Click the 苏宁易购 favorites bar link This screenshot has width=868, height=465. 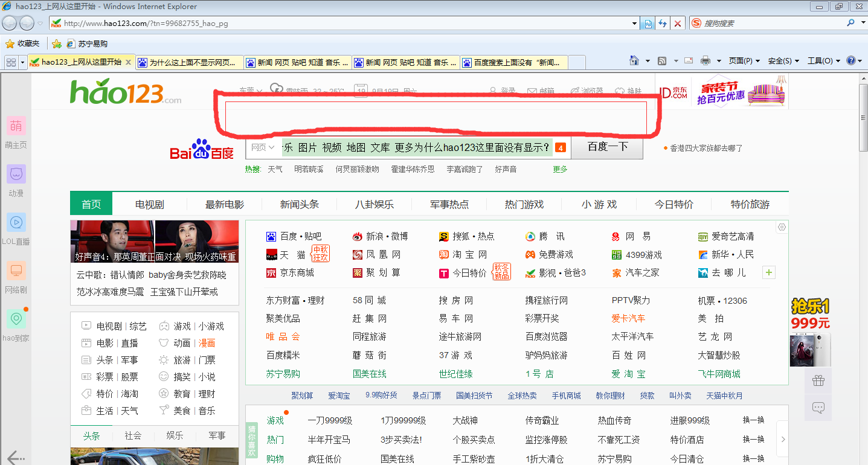click(87, 43)
